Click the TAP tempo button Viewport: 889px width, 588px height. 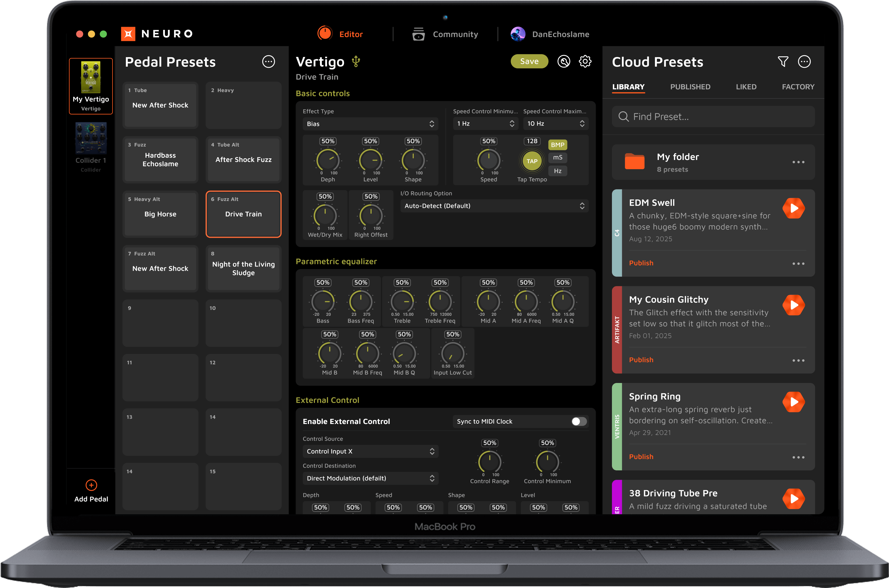pos(532,161)
